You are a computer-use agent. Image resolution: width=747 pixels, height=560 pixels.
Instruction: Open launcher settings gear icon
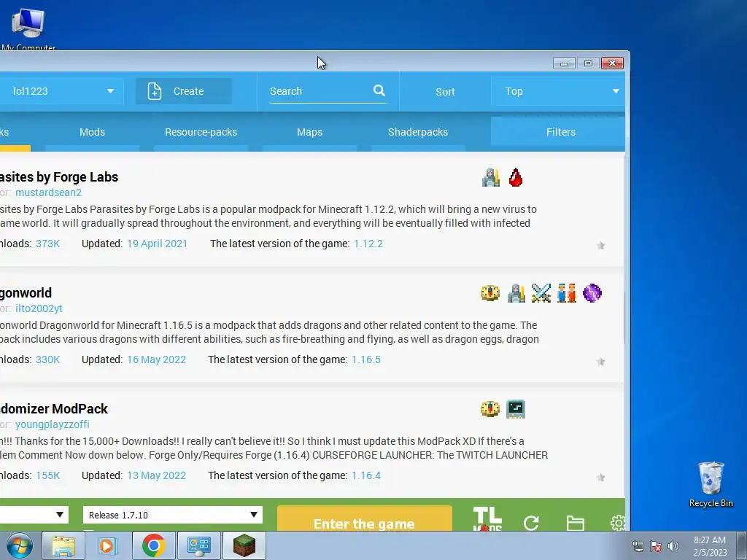[x=618, y=522]
